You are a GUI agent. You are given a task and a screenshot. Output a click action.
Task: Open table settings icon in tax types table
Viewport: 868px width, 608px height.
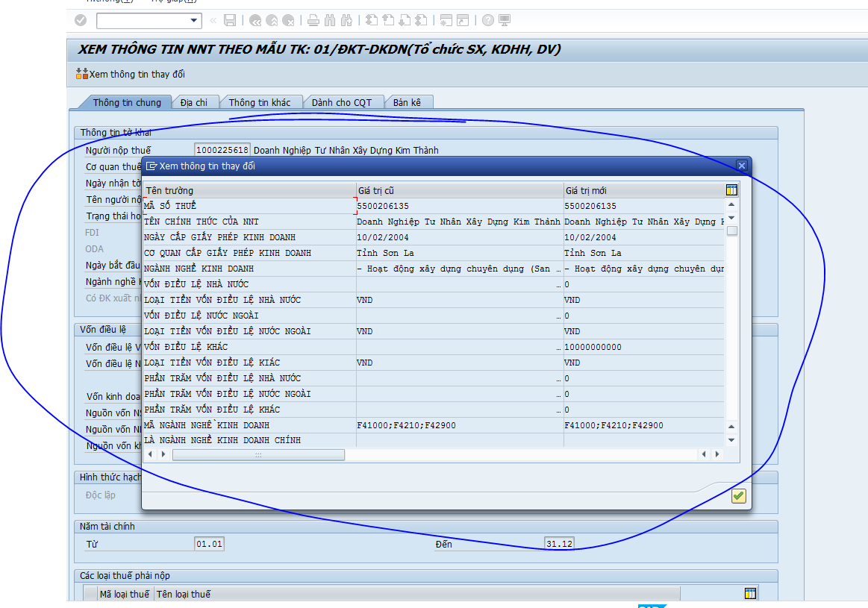(750, 594)
